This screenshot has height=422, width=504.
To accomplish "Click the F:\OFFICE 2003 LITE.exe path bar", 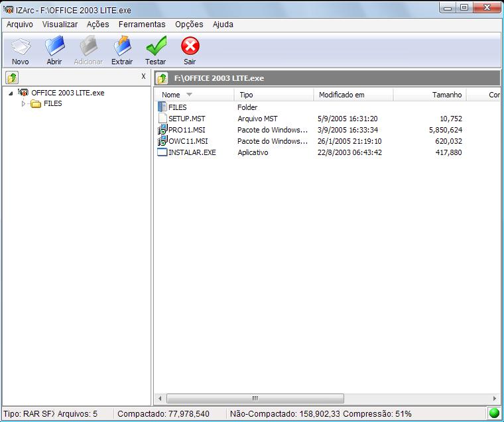I will pyautogui.click(x=326, y=78).
